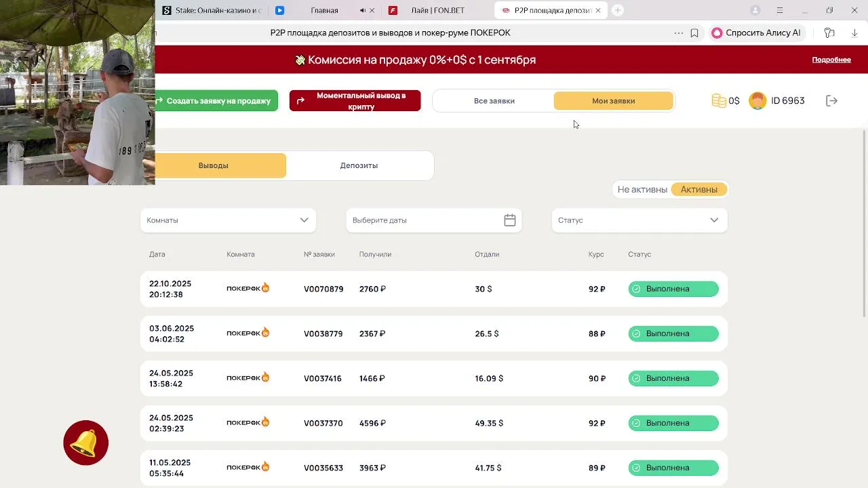Click the webcam video overlay thumbnail
Viewport: 868px width, 488px height.
77,92
